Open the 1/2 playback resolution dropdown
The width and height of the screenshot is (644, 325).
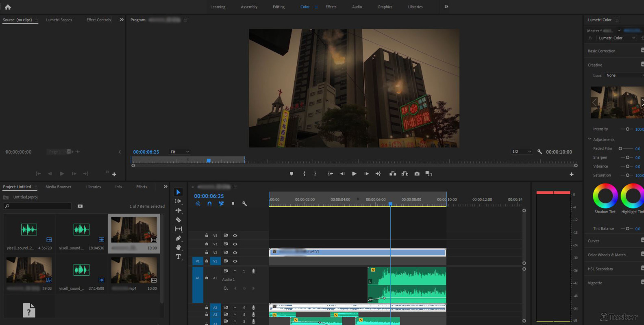click(522, 152)
